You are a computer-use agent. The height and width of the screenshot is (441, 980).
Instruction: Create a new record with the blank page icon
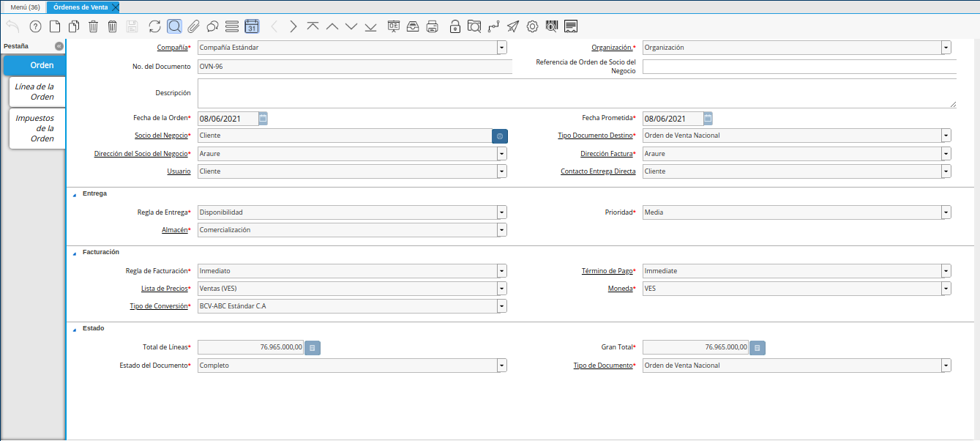[55, 26]
